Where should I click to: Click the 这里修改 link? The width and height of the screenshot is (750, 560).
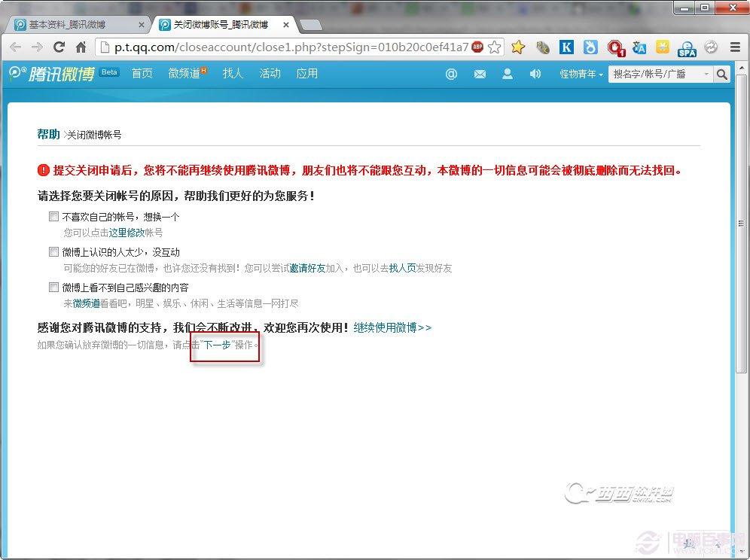pyautogui.click(x=127, y=233)
